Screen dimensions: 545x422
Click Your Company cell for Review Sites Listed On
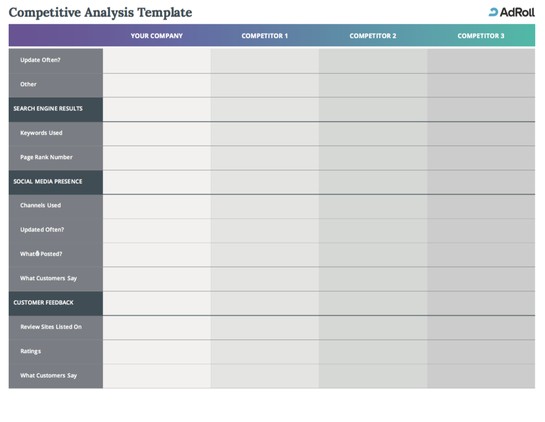[x=157, y=327]
